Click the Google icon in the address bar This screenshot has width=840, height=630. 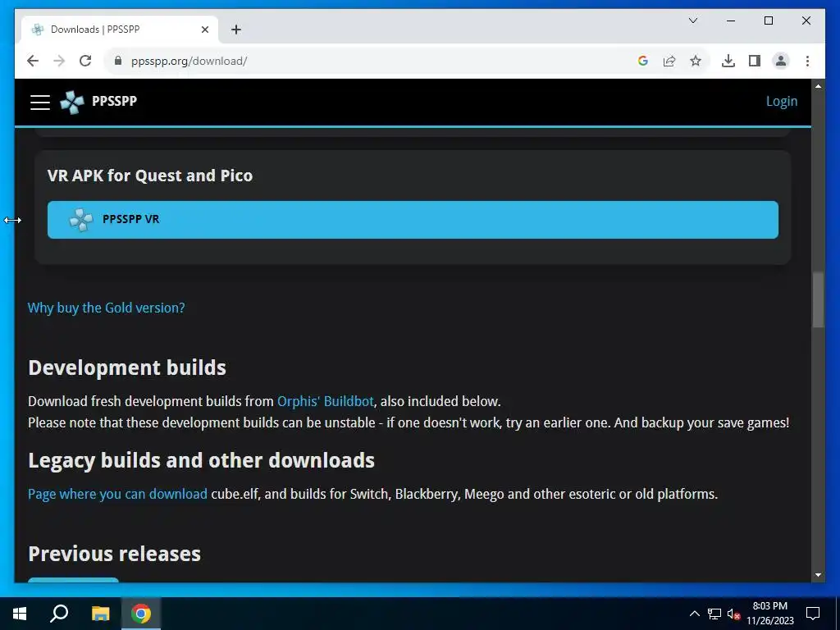click(x=643, y=61)
